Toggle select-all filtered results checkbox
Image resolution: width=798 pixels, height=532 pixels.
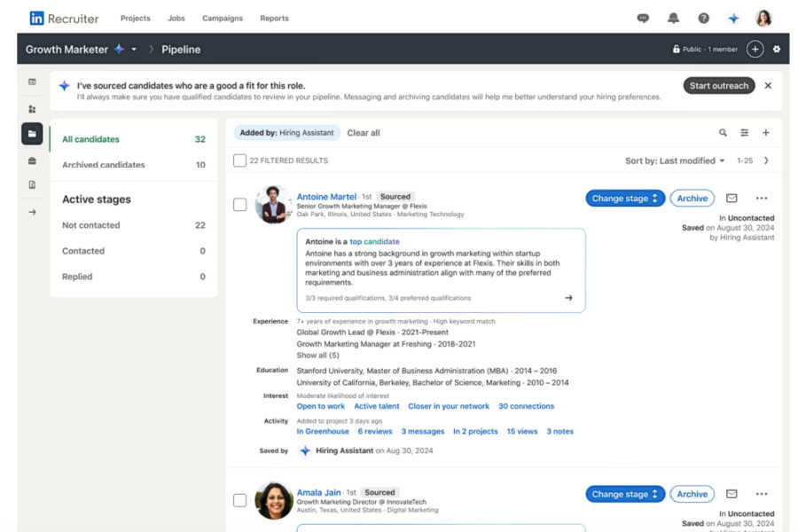coord(239,160)
